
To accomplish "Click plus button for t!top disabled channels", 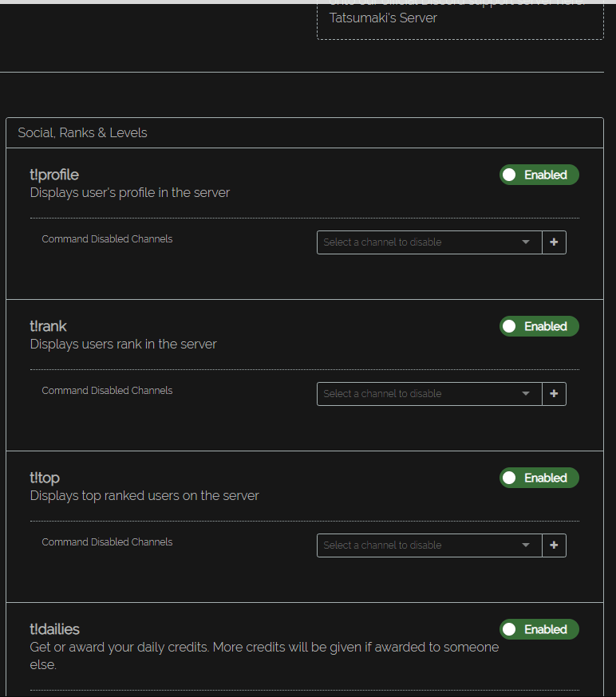I will click(x=554, y=545).
